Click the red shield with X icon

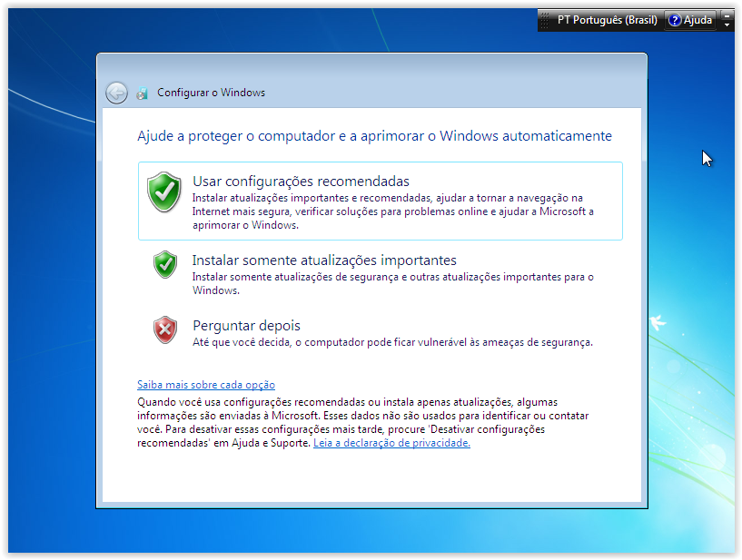coord(164,329)
